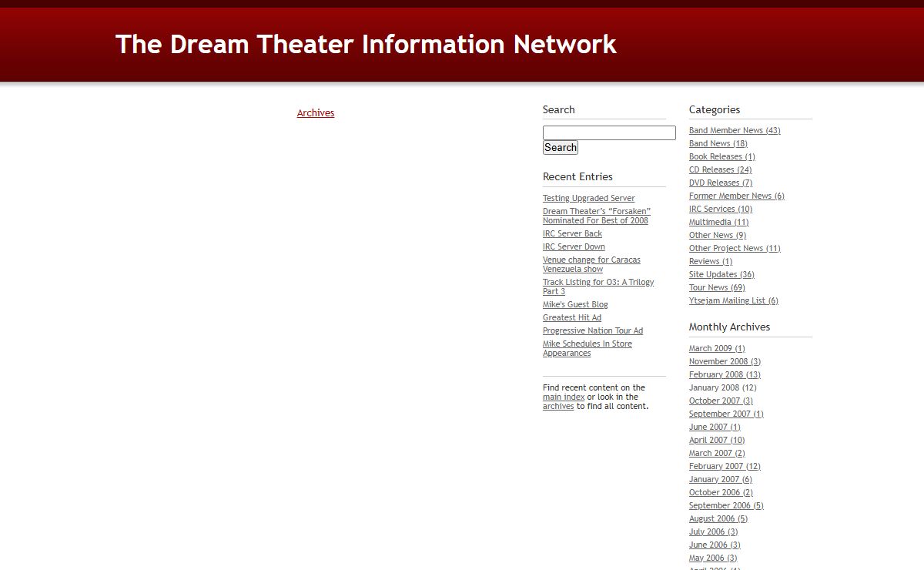Open Band News (18) category

(718, 143)
